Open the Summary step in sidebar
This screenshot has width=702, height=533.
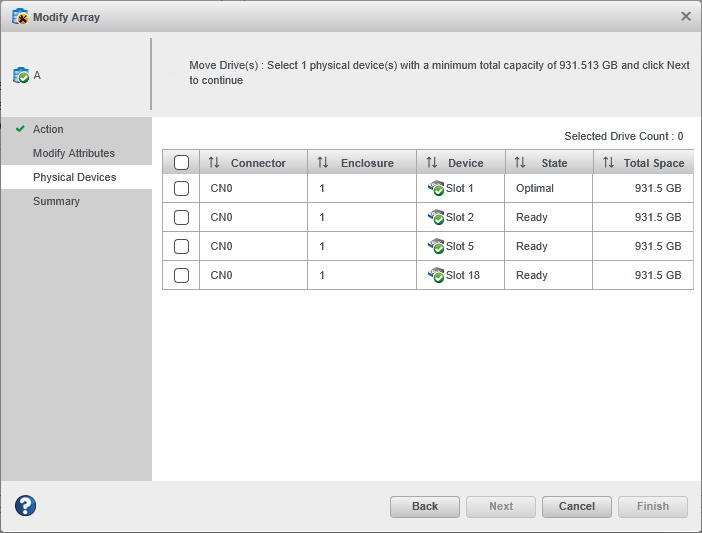click(56, 201)
